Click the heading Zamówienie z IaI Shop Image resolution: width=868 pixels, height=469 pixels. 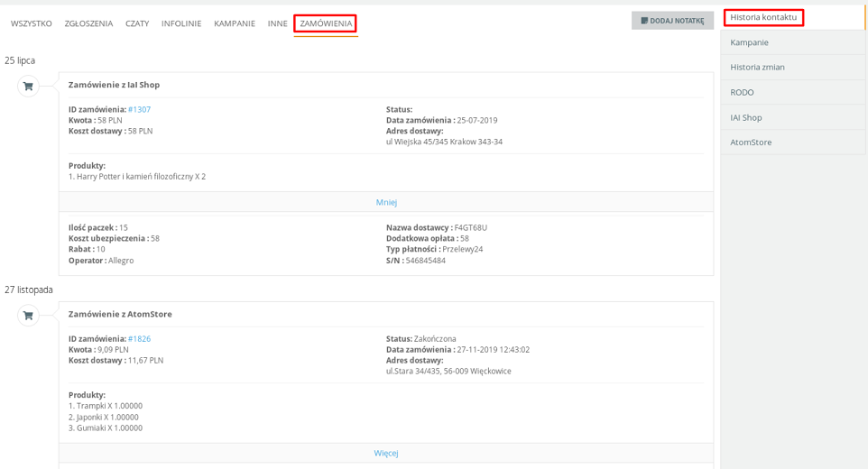(114, 85)
